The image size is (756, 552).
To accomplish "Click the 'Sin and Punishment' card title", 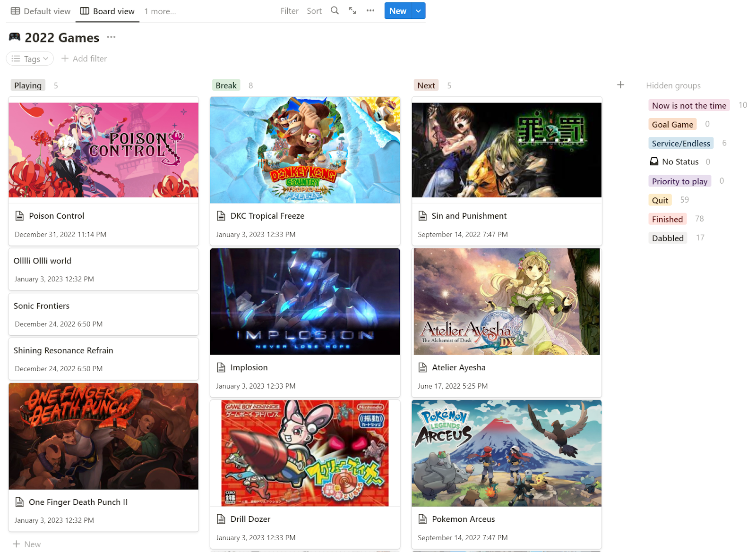I will pos(469,216).
